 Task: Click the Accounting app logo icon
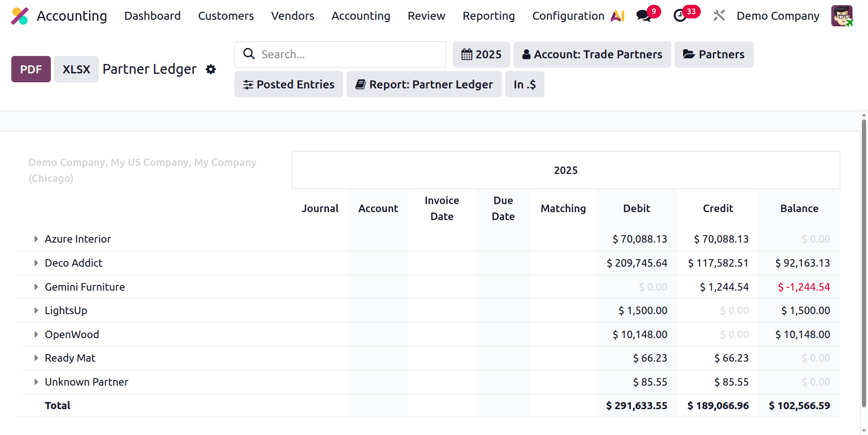(x=20, y=16)
